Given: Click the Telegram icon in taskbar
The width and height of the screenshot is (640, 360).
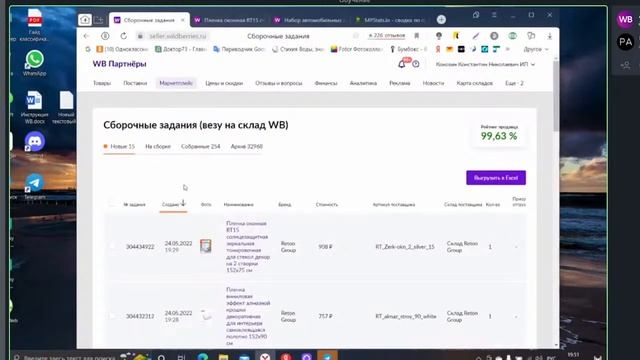Looking at the screenshot, I should point(327,356).
